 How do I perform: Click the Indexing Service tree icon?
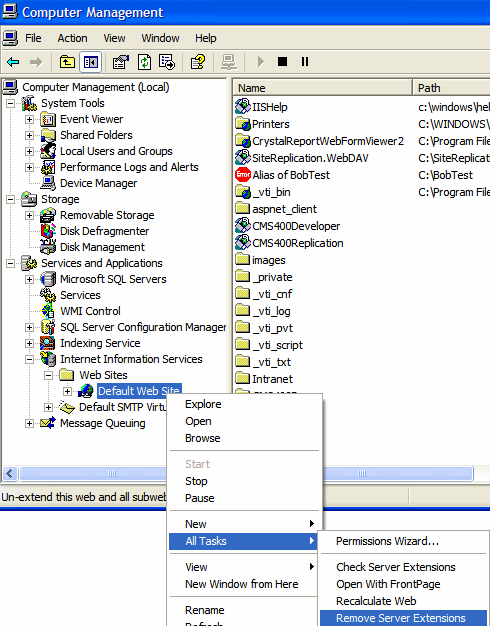point(48,343)
